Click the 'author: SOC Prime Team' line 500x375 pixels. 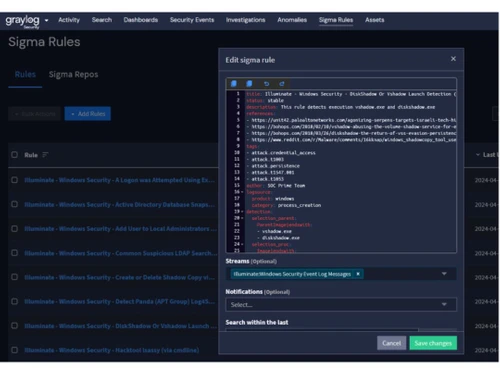coord(276,185)
